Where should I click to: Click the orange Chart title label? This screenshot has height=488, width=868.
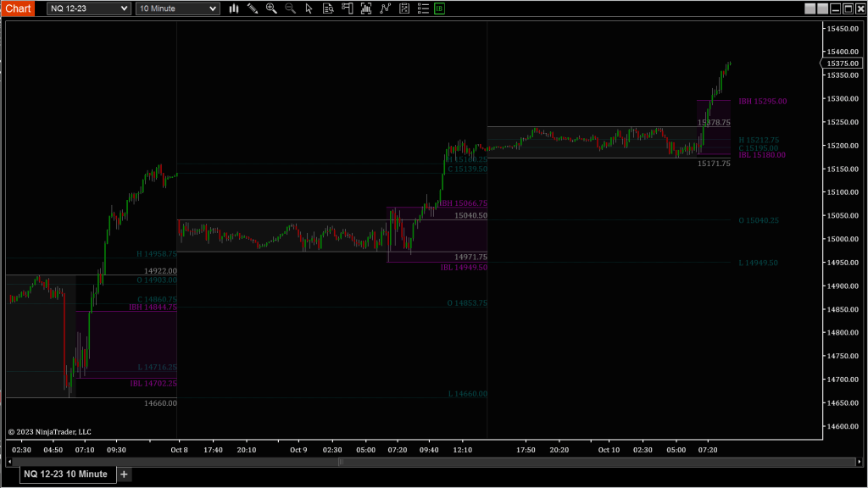tap(18, 8)
